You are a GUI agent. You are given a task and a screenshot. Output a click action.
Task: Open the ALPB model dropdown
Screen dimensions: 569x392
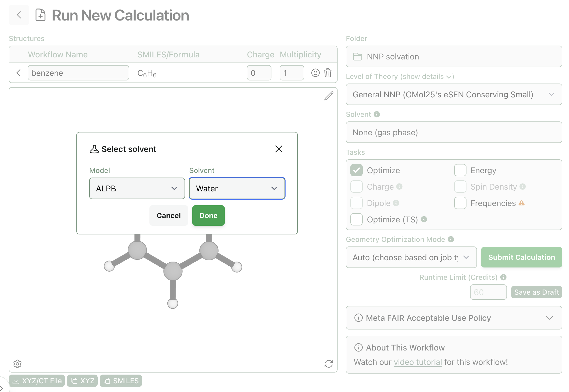(137, 188)
